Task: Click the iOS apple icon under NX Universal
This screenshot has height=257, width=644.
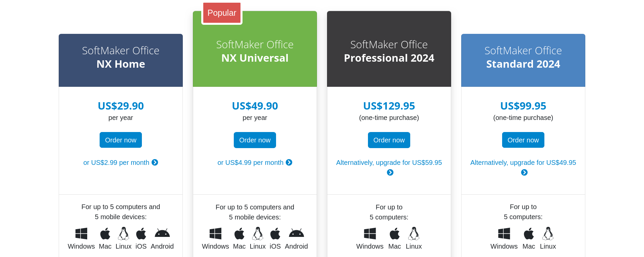Action: pos(275,234)
